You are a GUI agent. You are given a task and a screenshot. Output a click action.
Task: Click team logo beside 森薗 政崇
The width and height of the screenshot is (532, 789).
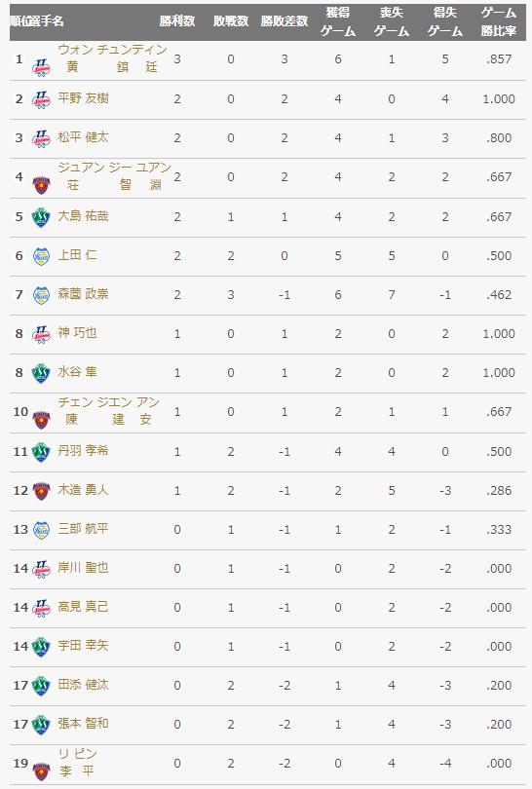pyautogui.click(x=41, y=295)
